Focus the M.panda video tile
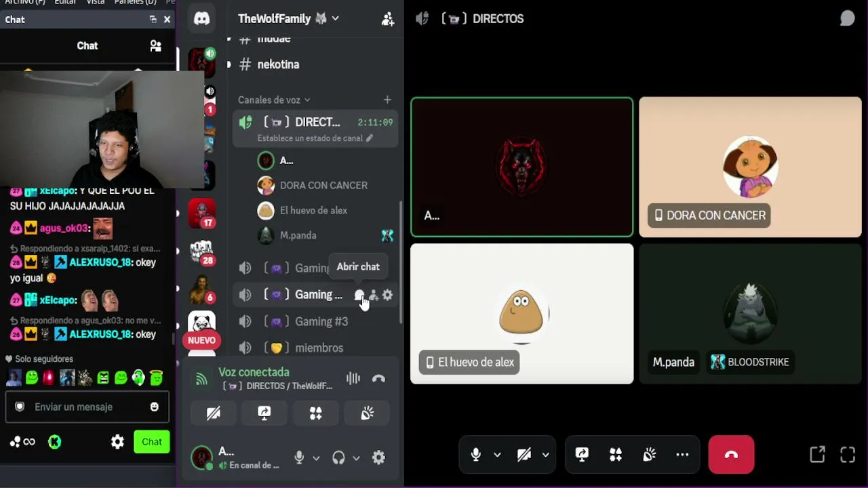This screenshot has height=488, width=868. tap(750, 314)
